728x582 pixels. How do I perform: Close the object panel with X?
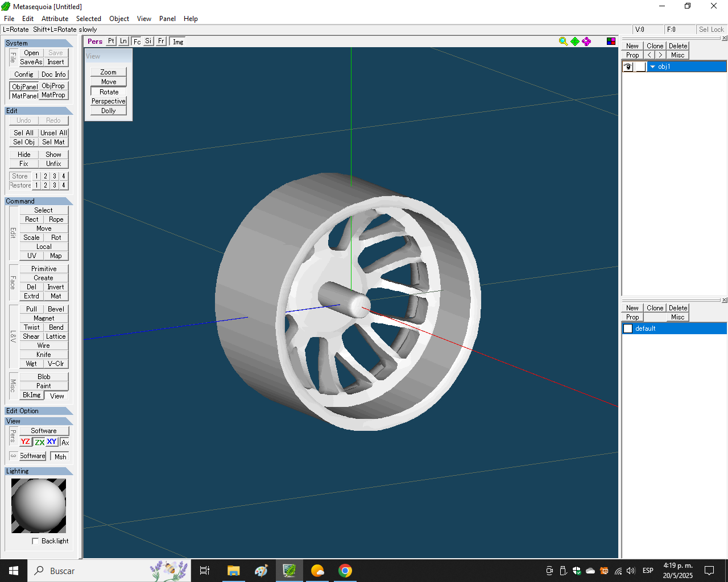point(724,38)
